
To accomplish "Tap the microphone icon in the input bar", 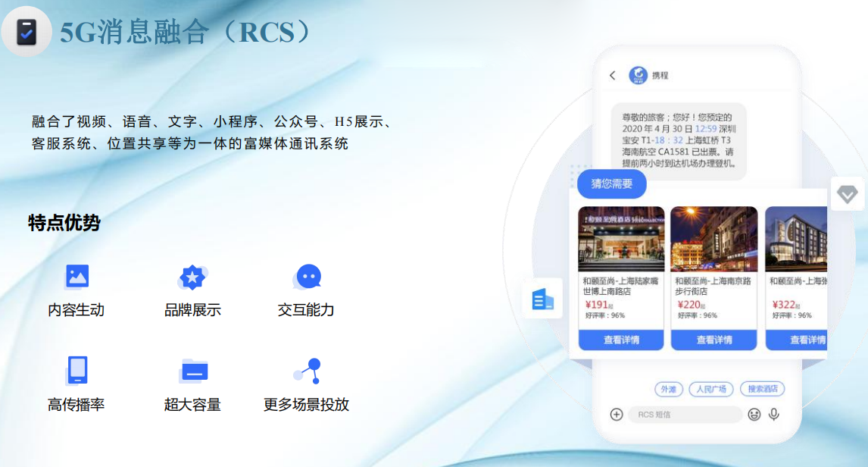I will [x=774, y=415].
